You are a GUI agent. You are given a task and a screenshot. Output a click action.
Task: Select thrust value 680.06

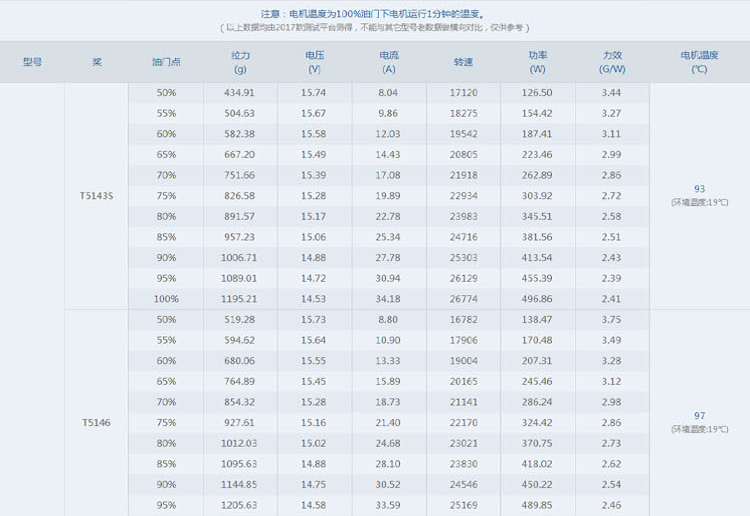click(x=239, y=360)
